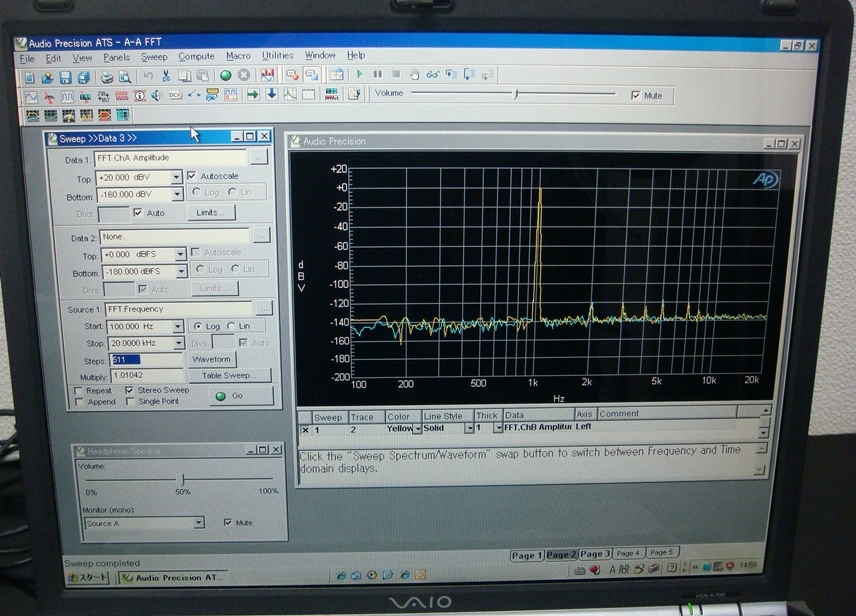Screen dimensions: 856x616
Task: Click the green Sweep Start circle icon
Action: (225, 75)
